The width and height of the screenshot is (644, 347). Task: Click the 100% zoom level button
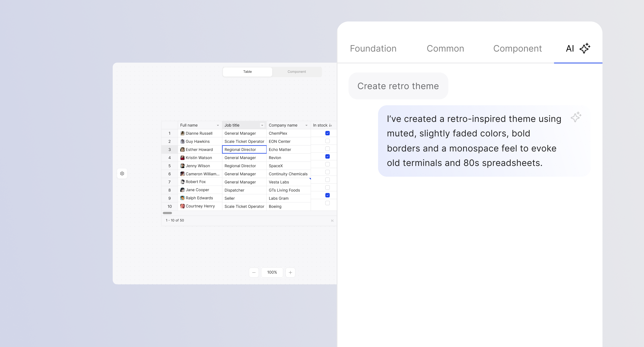[x=272, y=272]
